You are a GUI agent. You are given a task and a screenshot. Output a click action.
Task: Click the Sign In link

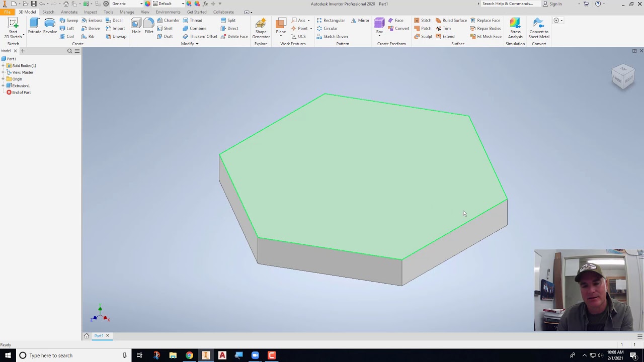click(x=552, y=4)
